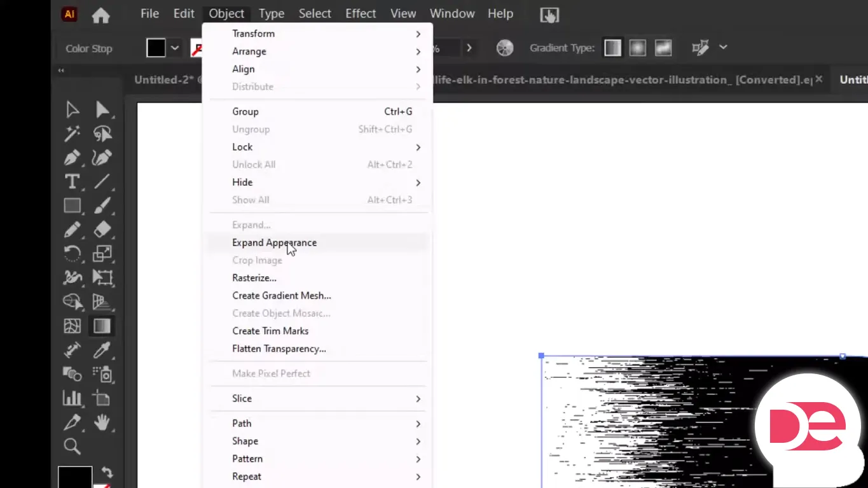Select the Direct Selection tool
Image resolution: width=868 pixels, height=488 pixels.
[102, 109]
